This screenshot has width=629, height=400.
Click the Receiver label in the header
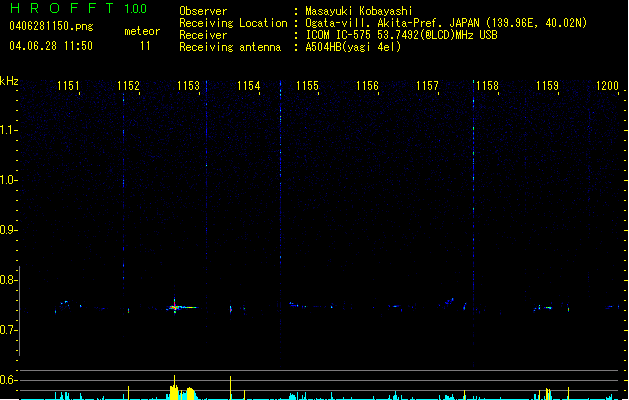click(x=203, y=35)
